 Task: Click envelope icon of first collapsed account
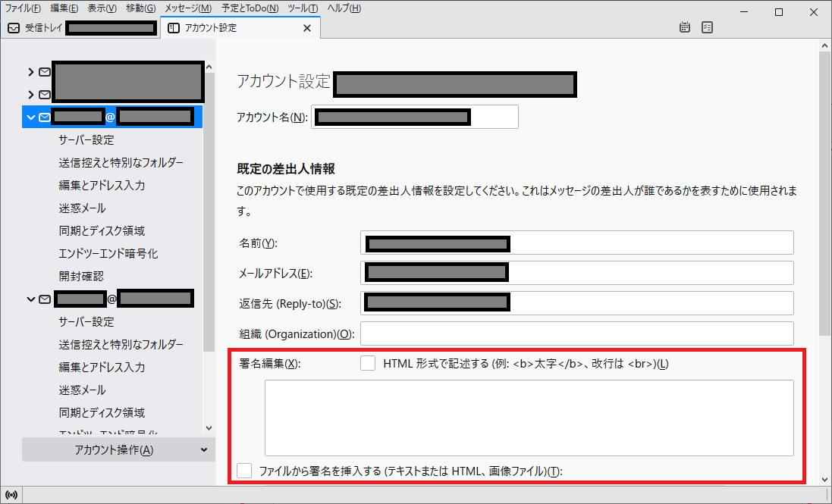click(45, 72)
